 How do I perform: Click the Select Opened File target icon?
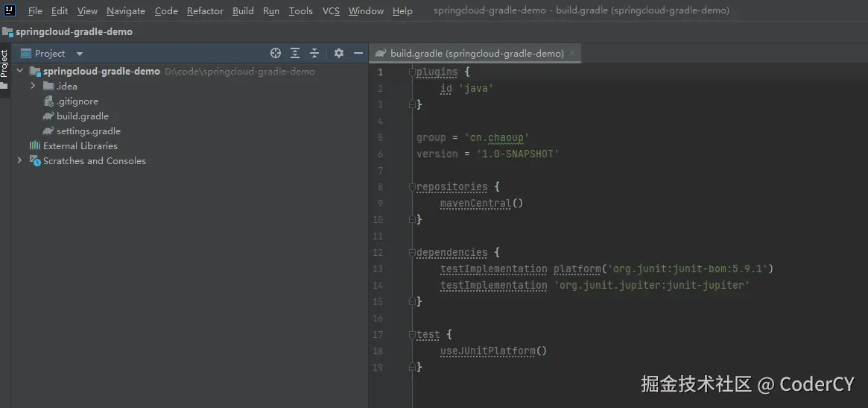point(275,53)
